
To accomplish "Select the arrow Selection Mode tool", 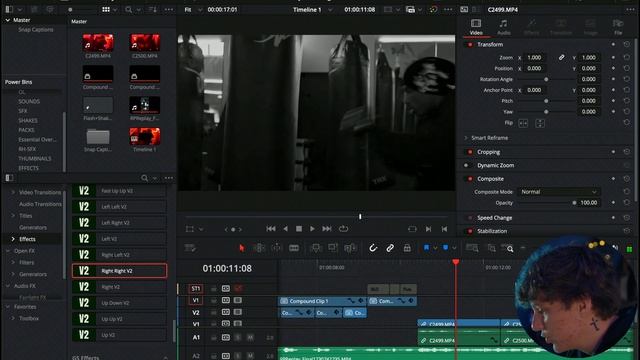I will coord(242,248).
